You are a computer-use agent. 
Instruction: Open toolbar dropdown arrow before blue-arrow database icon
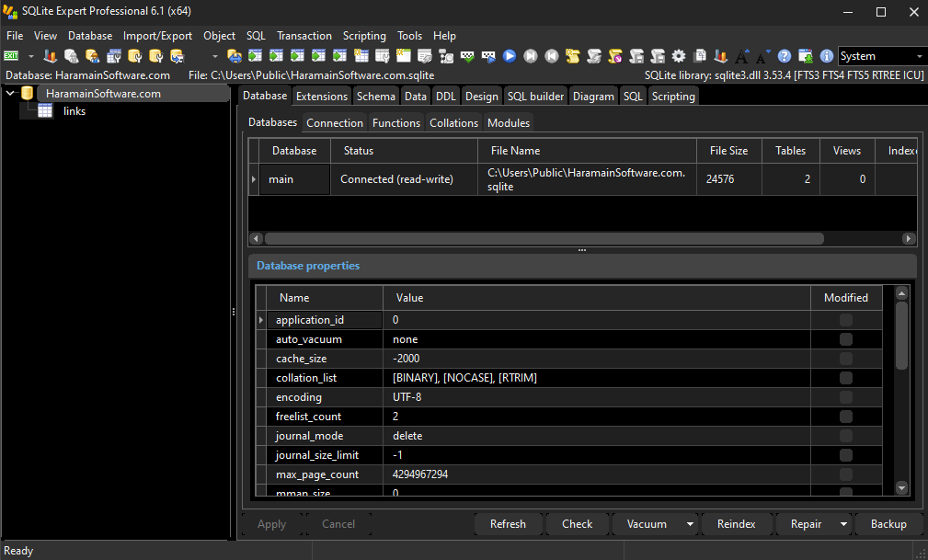pyautogui.click(x=215, y=56)
